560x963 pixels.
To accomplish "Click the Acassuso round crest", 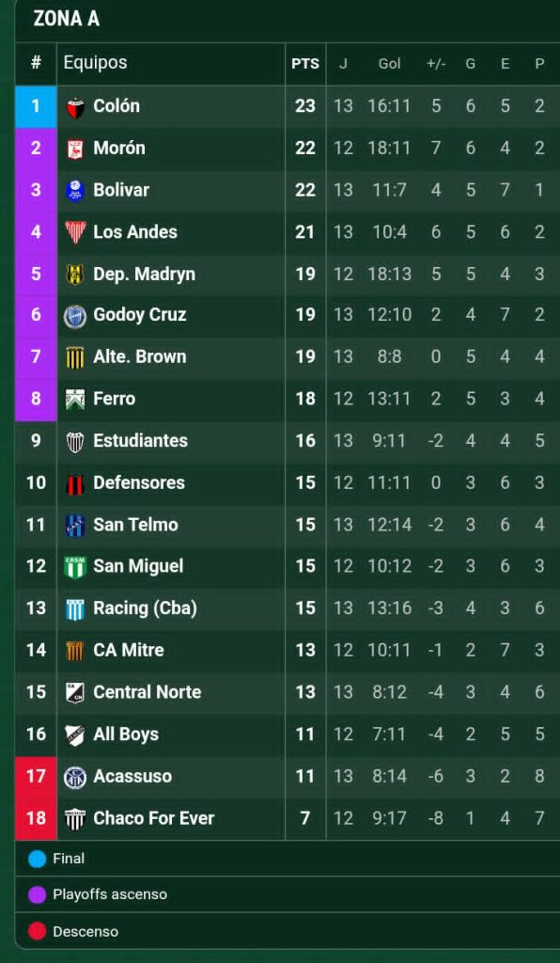I will (75, 777).
